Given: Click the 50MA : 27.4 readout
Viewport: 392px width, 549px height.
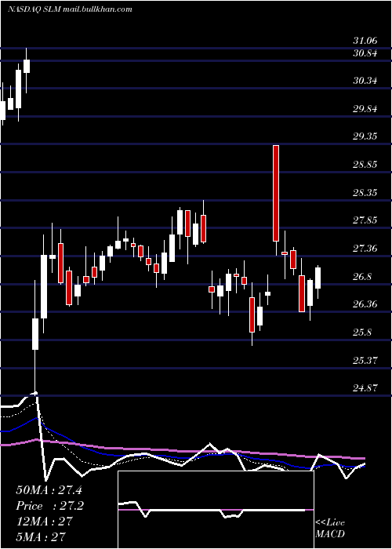Looking at the screenshot, I should [49, 490].
